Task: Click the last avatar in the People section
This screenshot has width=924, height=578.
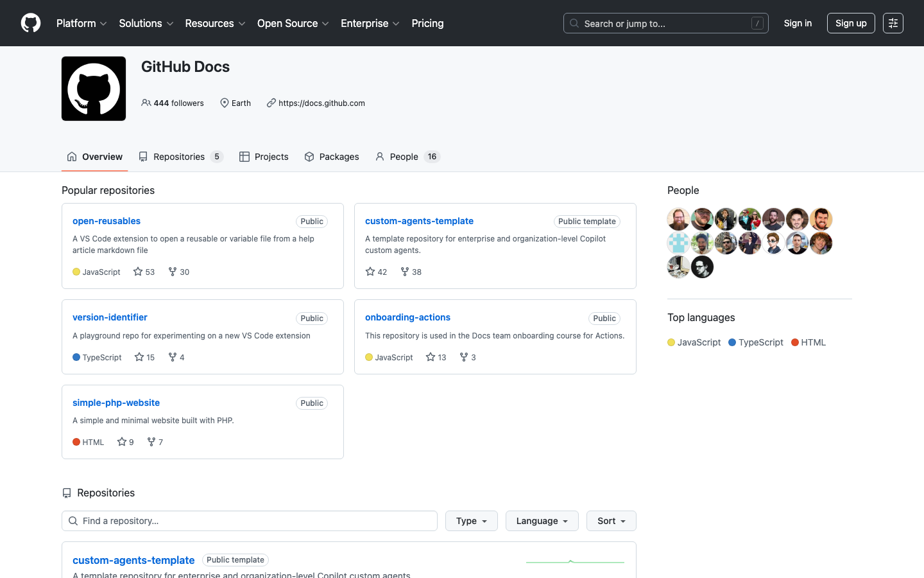Action: [702, 267]
